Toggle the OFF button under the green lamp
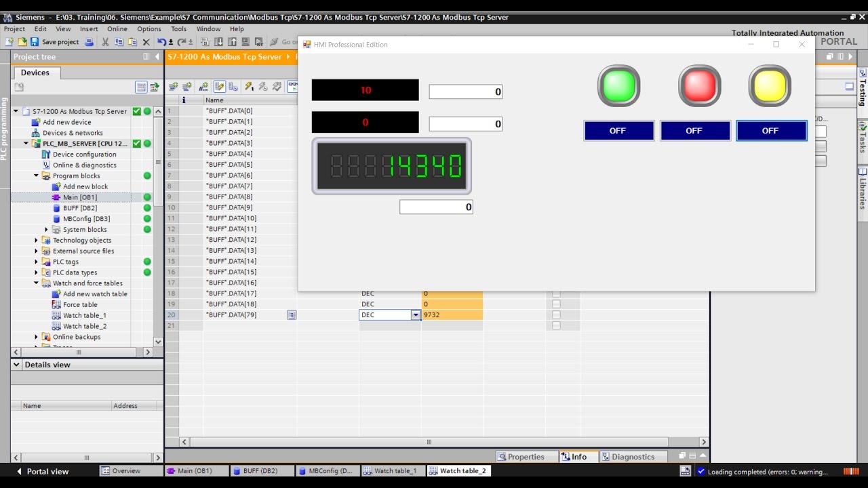This screenshot has width=868, height=488. [x=618, y=131]
